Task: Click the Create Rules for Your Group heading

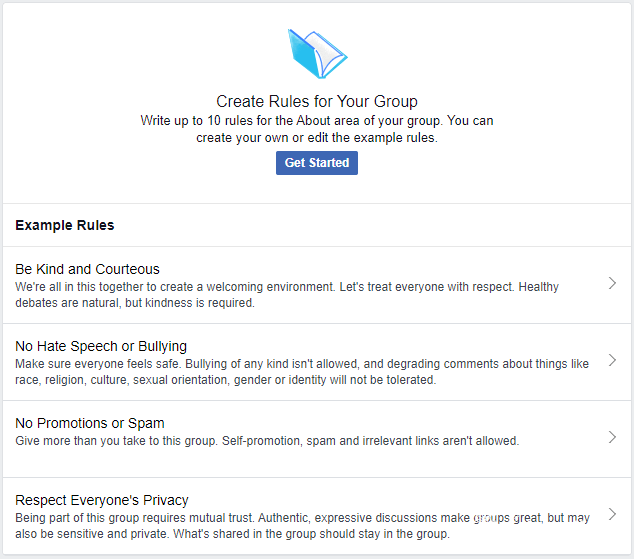Action: pos(317,101)
